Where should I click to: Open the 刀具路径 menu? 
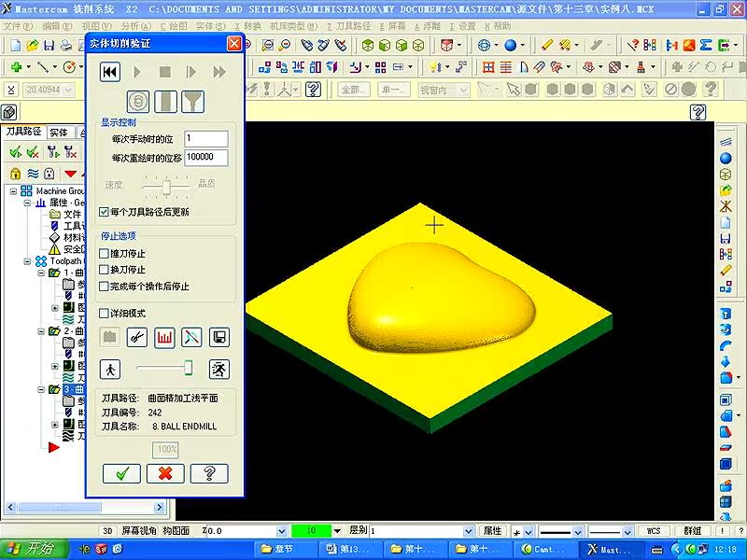[349, 26]
